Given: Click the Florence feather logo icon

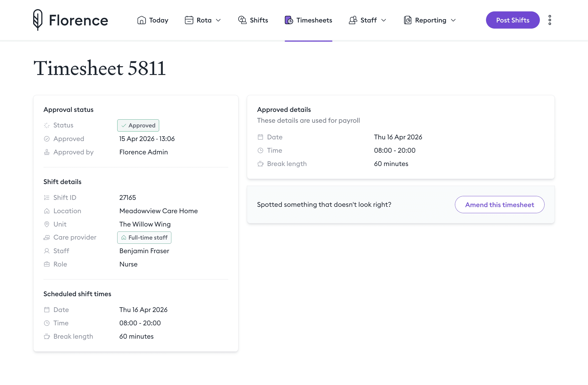Looking at the screenshot, I should 38,20.
